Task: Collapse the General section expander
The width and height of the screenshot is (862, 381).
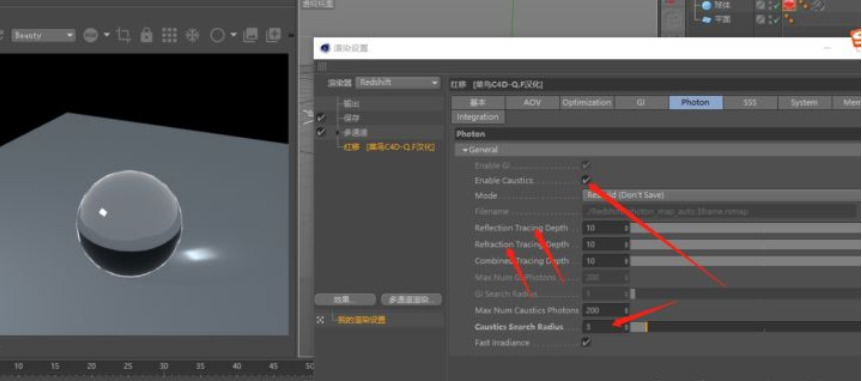Action: coord(465,150)
